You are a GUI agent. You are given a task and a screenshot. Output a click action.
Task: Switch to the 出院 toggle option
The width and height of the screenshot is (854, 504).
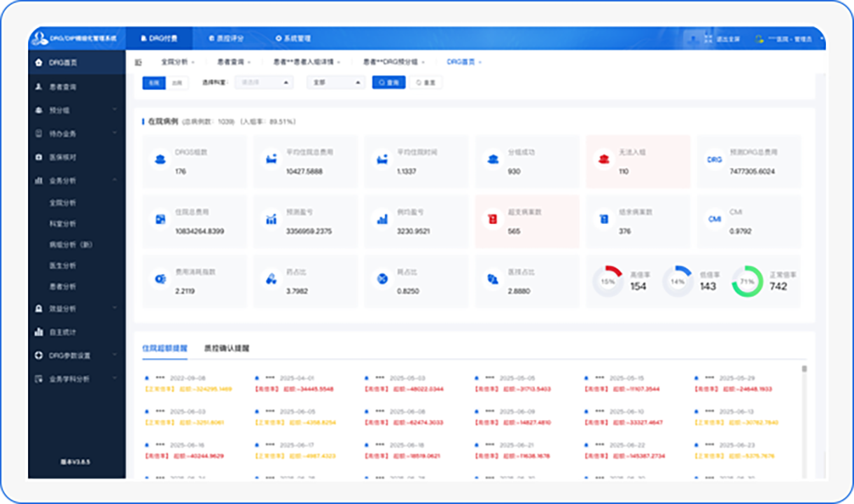pyautogui.click(x=177, y=83)
